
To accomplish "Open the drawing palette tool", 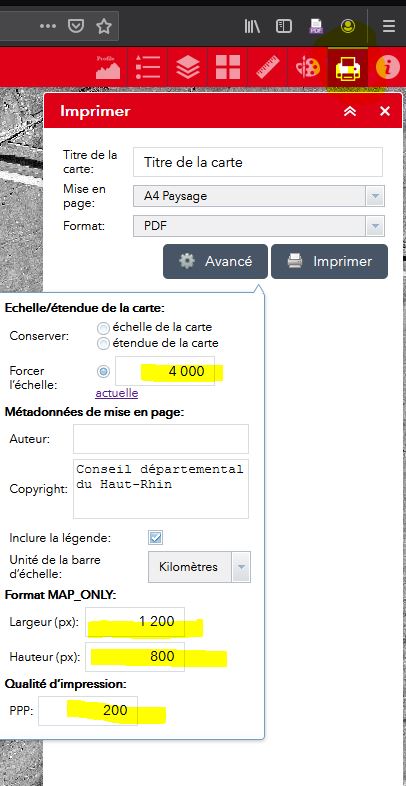I will (x=308, y=67).
